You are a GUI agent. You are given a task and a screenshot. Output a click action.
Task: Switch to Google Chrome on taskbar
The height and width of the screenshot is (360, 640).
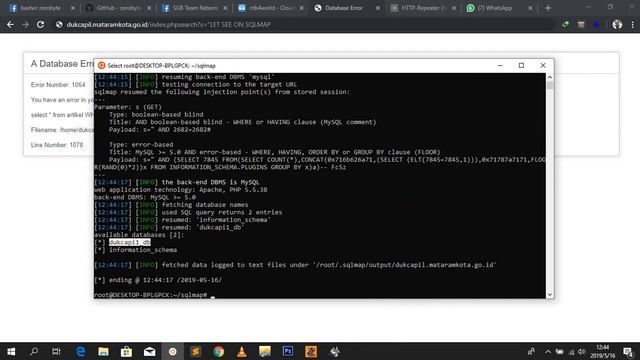click(219, 351)
